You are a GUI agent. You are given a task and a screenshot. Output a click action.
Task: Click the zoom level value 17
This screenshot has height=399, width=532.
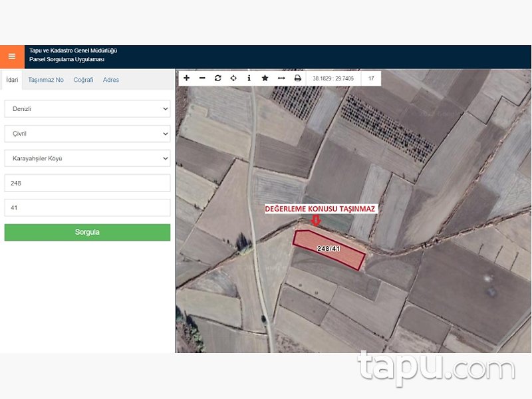(371, 78)
